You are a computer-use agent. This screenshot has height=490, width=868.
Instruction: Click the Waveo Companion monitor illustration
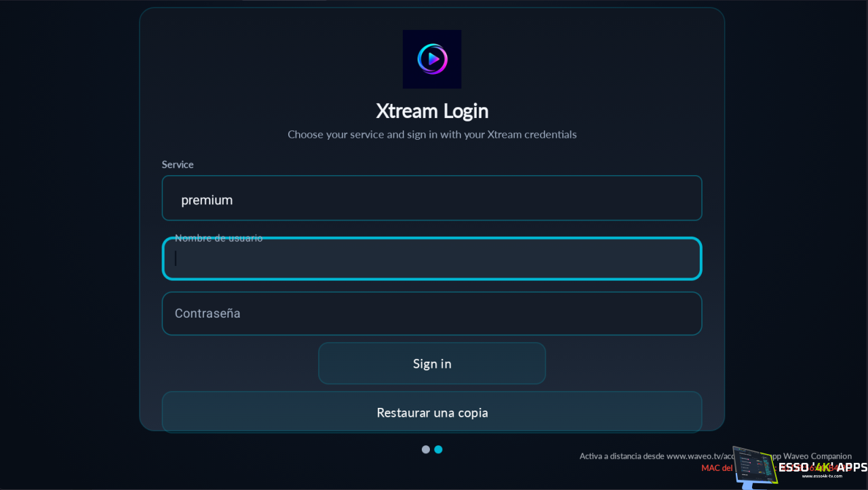coord(755,467)
